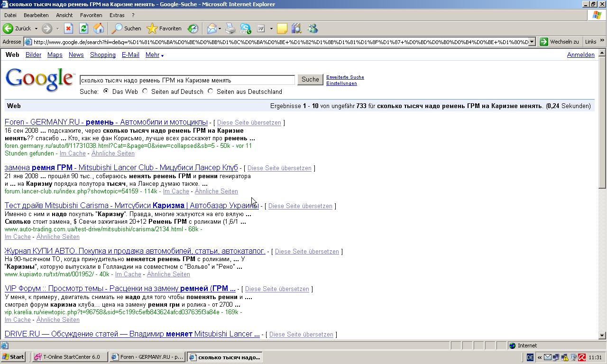This screenshot has width=607, height=364.
Task: Open the Mail button dropdown arrow
Action: tap(220, 28)
